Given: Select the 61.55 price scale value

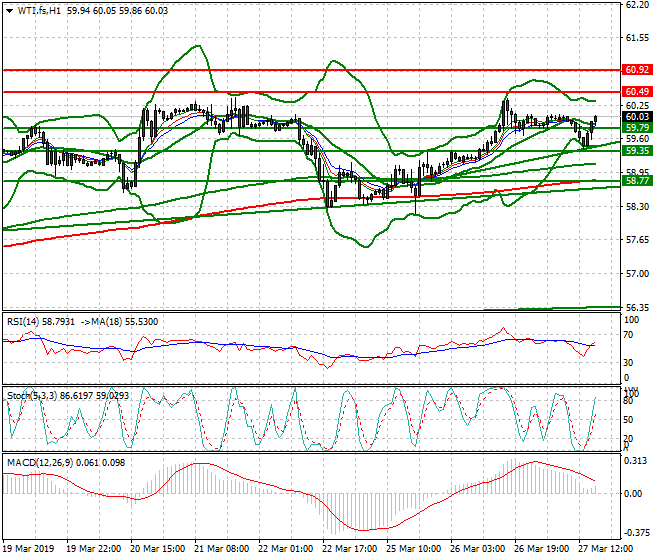Looking at the screenshot, I should click(637, 38).
